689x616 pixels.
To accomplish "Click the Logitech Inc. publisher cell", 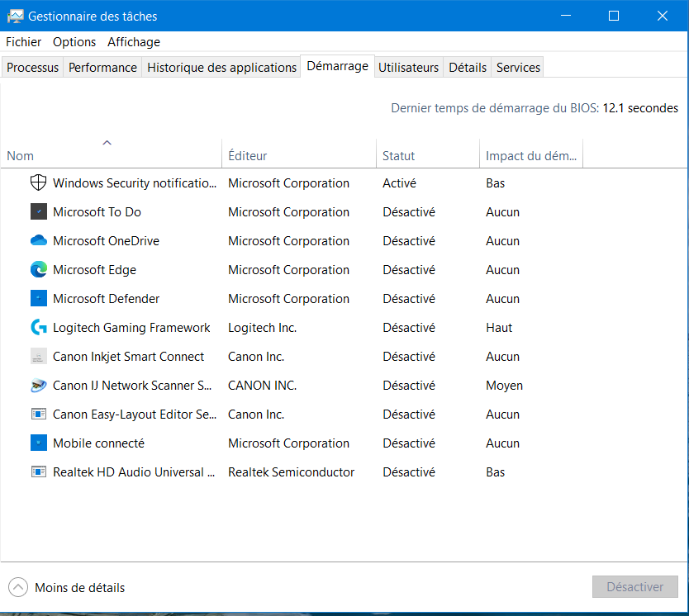I will click(263, 328).
